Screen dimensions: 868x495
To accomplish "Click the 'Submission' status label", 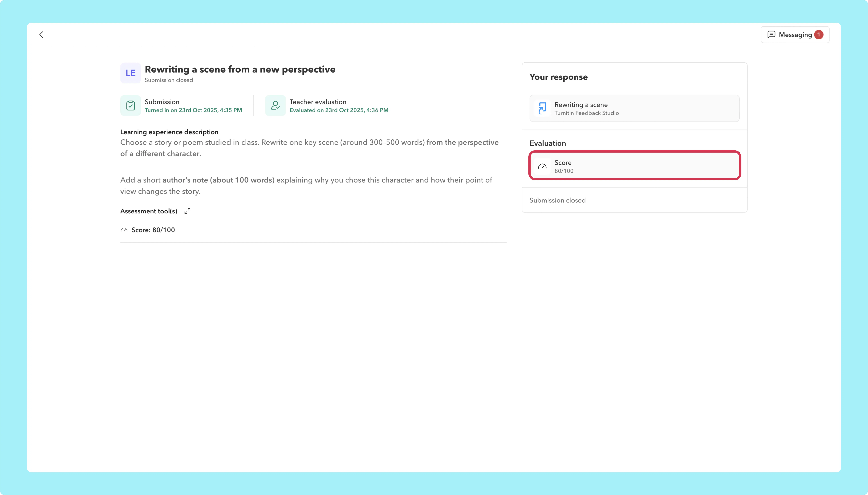I will [162, 102].
